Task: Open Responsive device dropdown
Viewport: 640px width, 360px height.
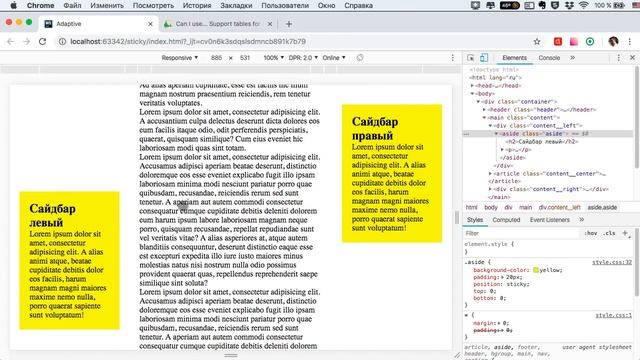Action: [x=180, y=58]
